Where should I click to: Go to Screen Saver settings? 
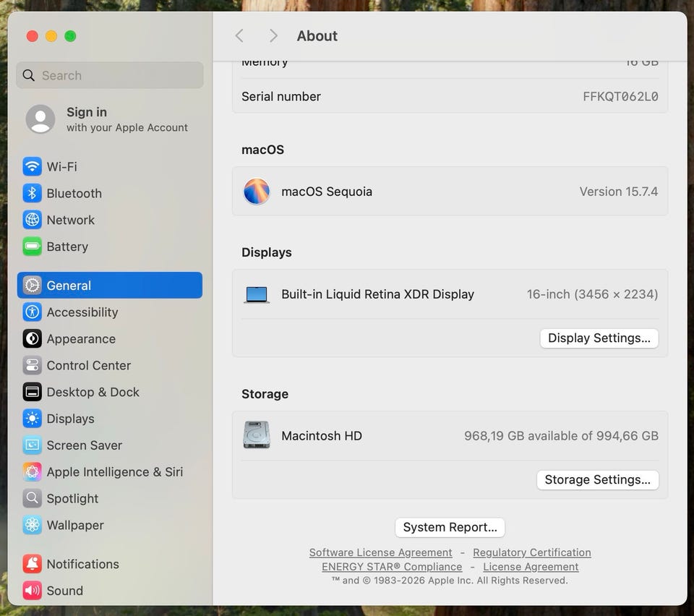point(84,445)
